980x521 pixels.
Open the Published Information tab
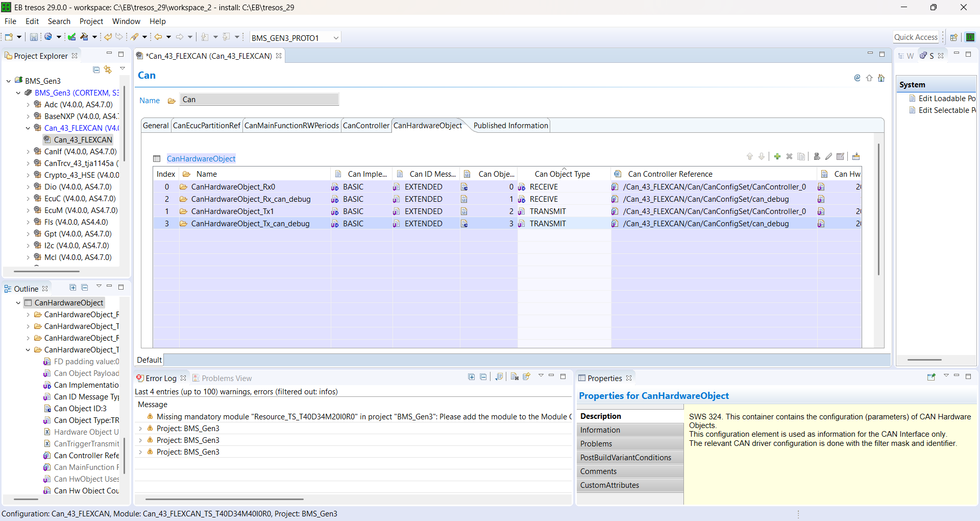(510, 126)
